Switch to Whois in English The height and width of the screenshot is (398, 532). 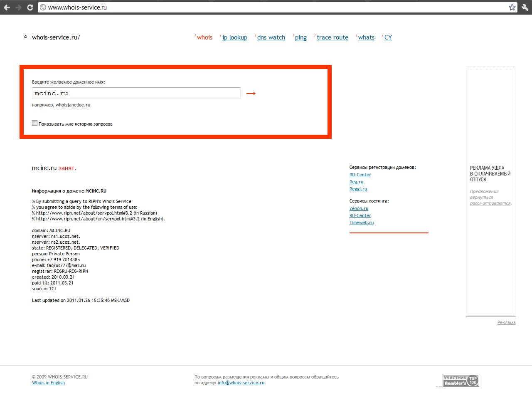48,383
